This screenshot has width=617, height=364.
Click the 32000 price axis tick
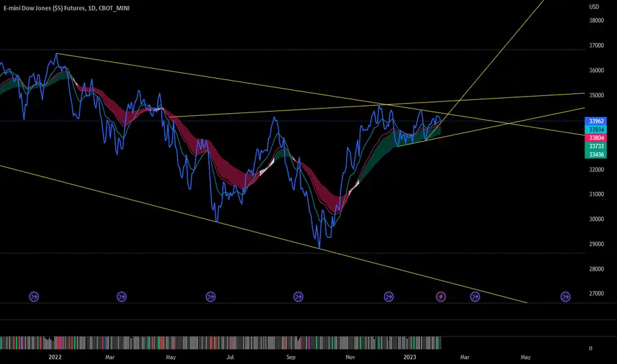pyautogui.click(x=596, y=169)
